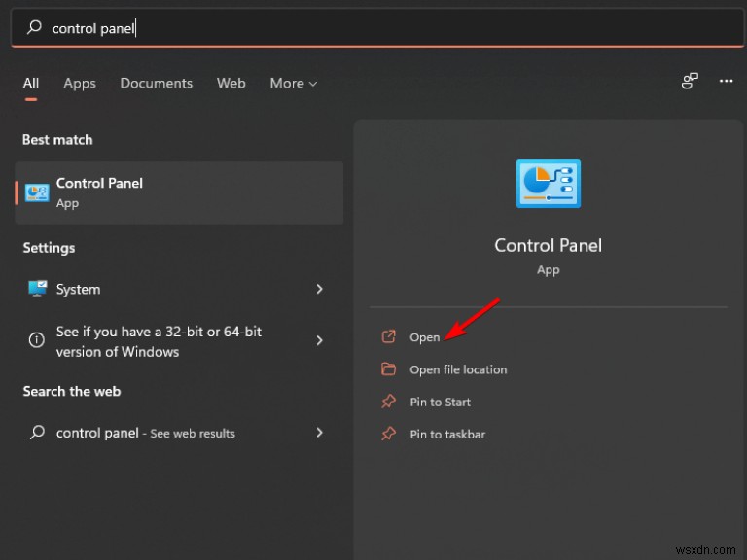Viewport: 747px width, 560px height.
Task: Click the Control Panel title in preview pane
Action: click(549, 246)
